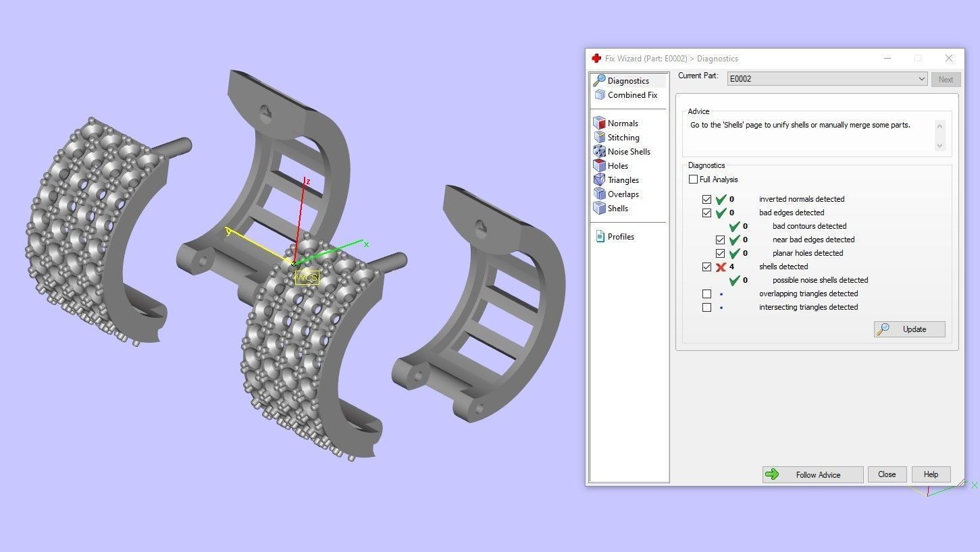Click the Follow Advice button

coord(813,474)
